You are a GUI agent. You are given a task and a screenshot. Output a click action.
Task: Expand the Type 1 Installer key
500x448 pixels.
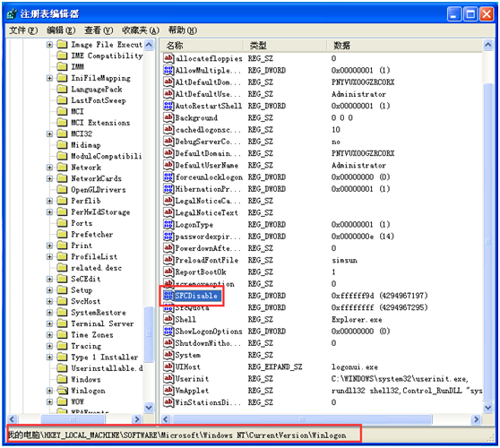tap(49, 357)
